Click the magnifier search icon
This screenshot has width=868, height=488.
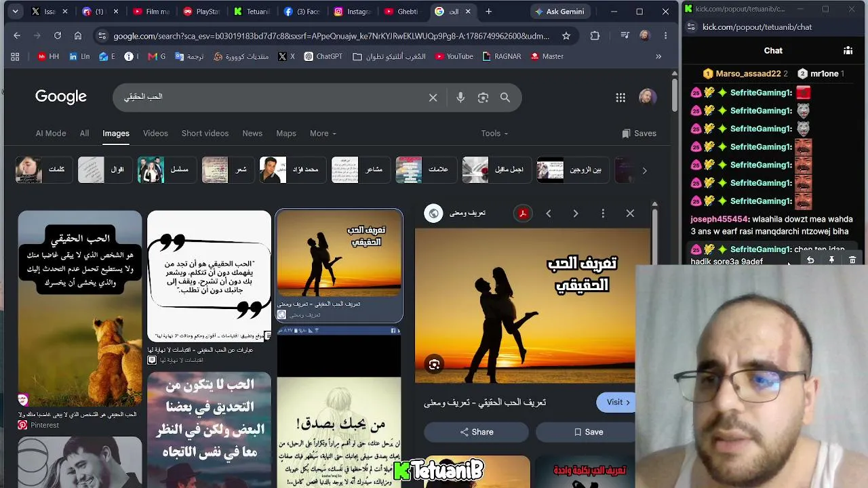click(x=505, y=98)
